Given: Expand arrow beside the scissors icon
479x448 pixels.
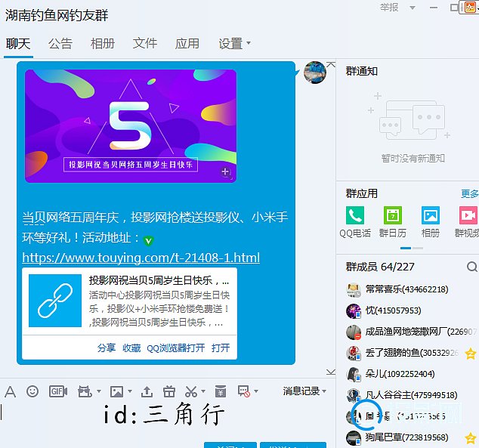Looking at the screenshot, I should coord(203,391).
